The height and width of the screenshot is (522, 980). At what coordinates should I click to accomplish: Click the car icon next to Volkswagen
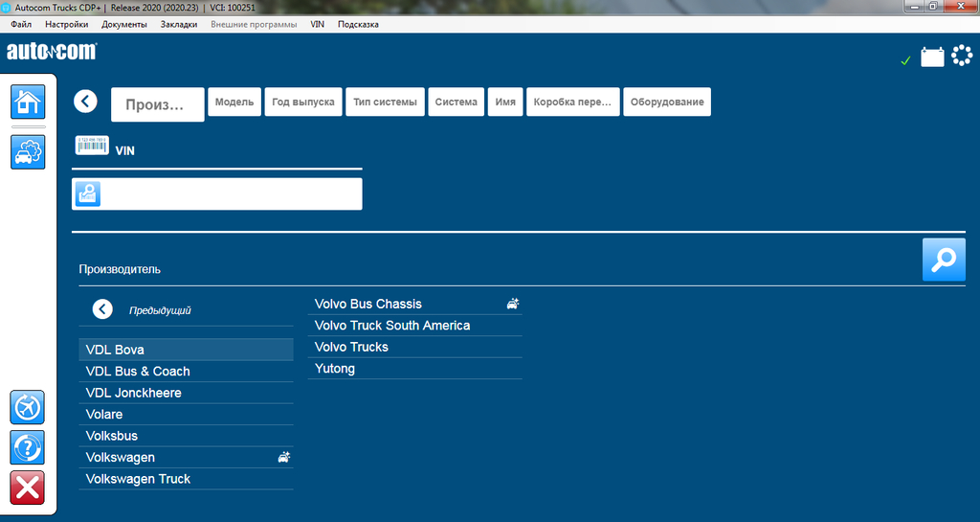point(283,457)
